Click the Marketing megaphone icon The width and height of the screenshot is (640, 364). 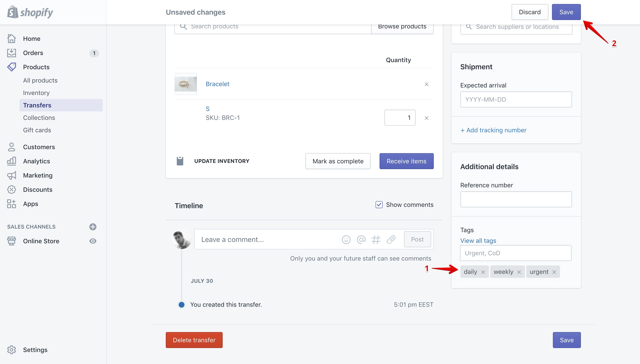(12, 176)
